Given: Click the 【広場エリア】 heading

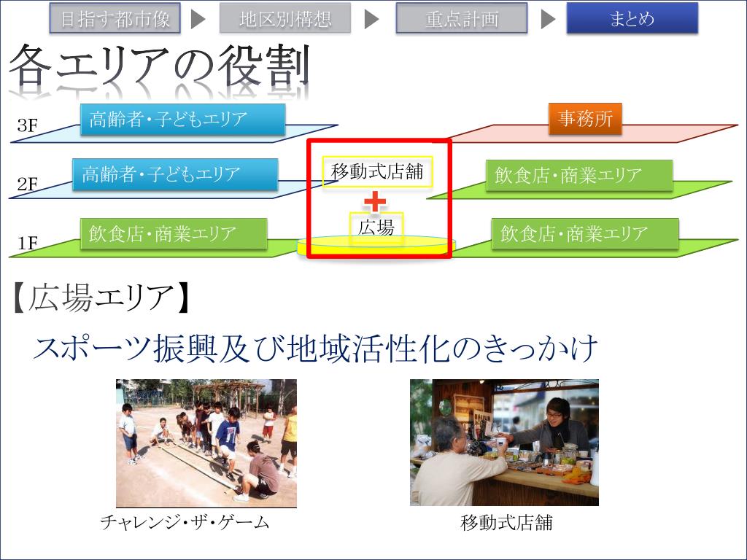Looking at the screenshot, I should click(101, 298).
